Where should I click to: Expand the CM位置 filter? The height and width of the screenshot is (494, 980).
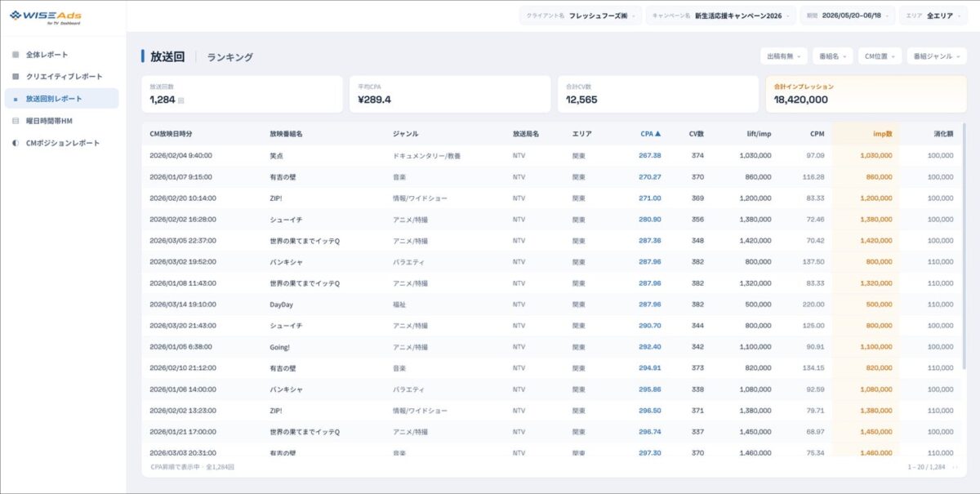point(880,56)
